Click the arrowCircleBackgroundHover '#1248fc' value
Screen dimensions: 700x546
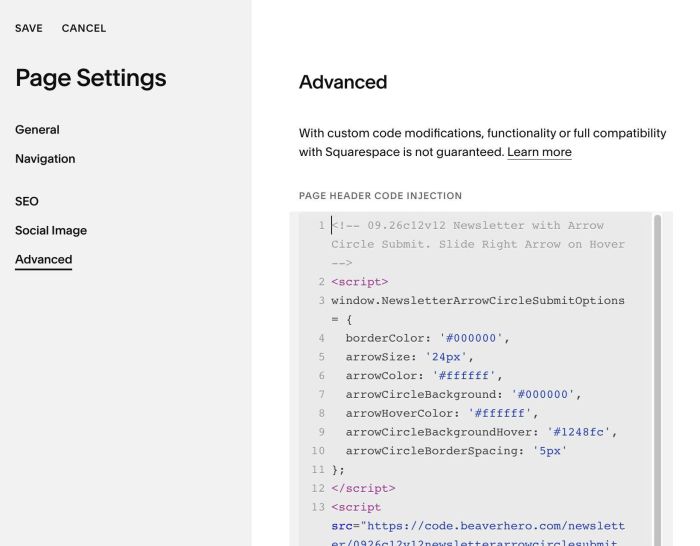(578, 432)
